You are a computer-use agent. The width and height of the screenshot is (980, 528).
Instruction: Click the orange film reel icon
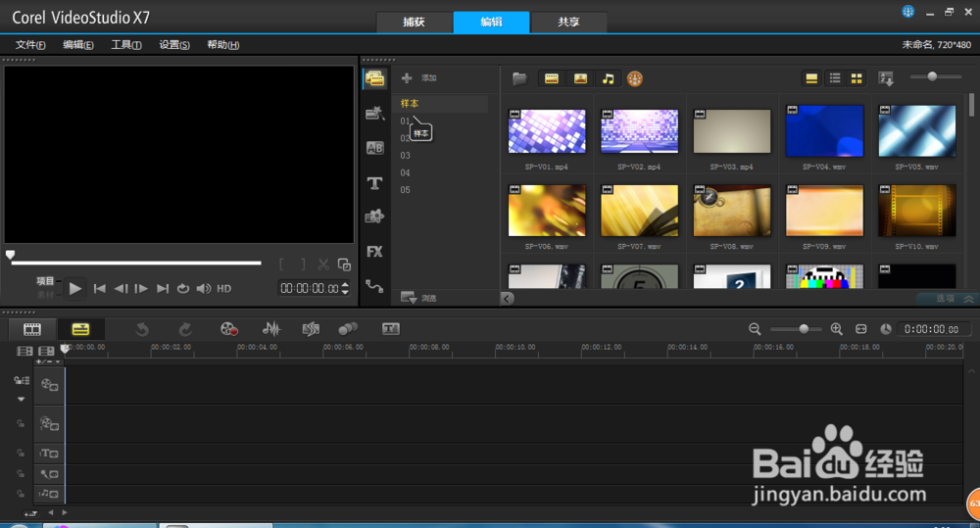click(634, 78)
